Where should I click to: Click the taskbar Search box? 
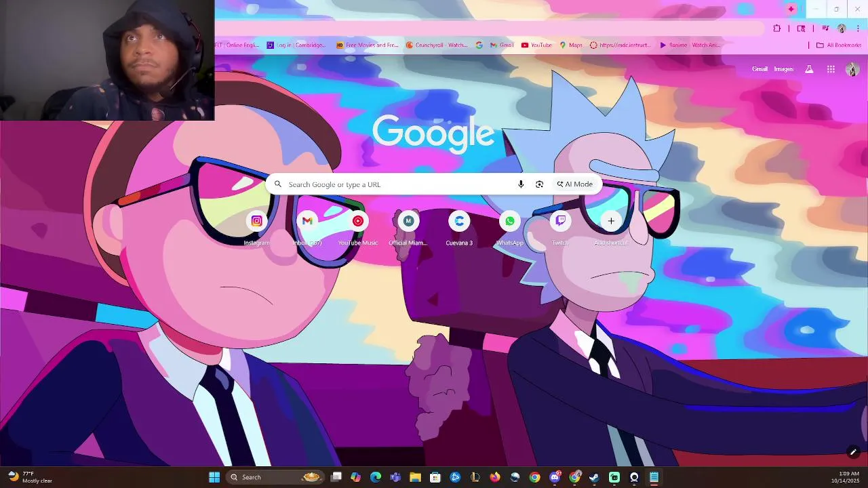[275, 477]
